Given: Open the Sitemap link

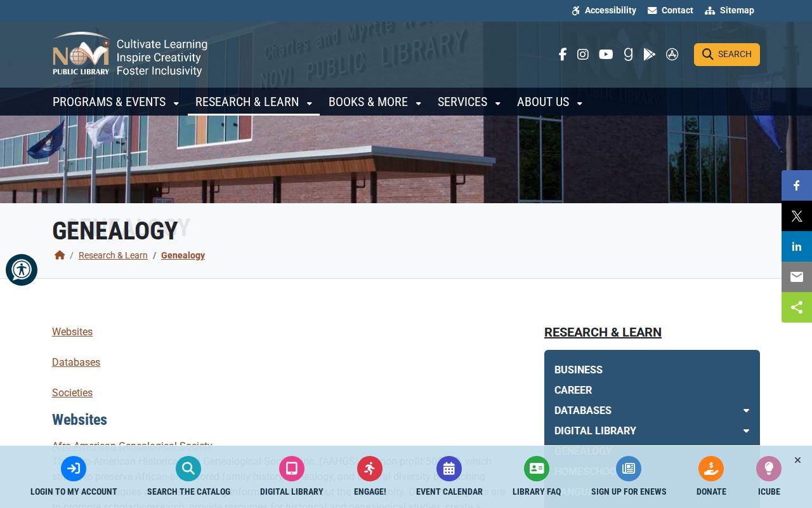Looking at the screenshot, I should point(730,10).
